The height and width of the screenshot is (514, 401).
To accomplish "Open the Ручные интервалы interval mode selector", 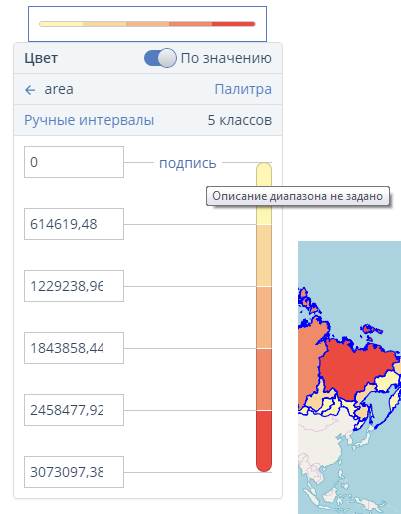I will (89, 120).
